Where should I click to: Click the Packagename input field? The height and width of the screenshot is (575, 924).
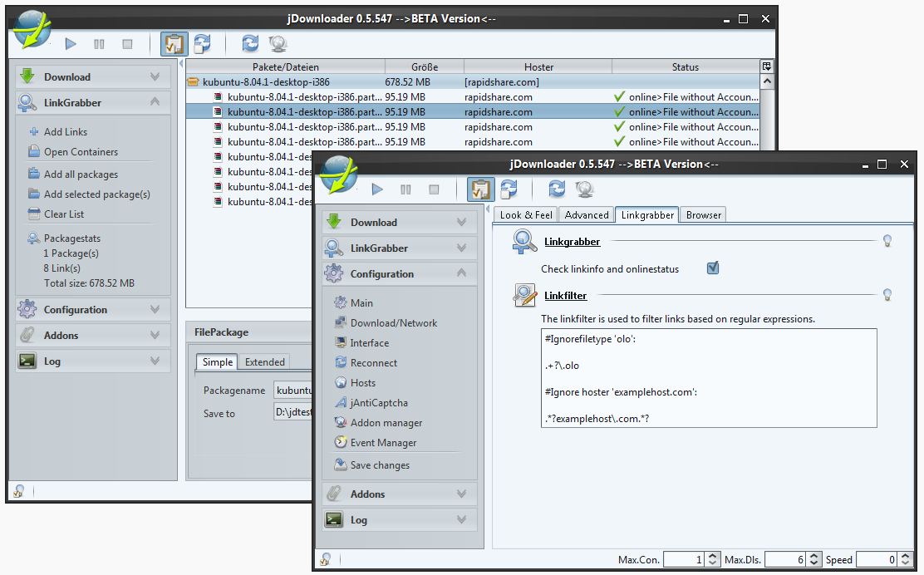point(292,390)
